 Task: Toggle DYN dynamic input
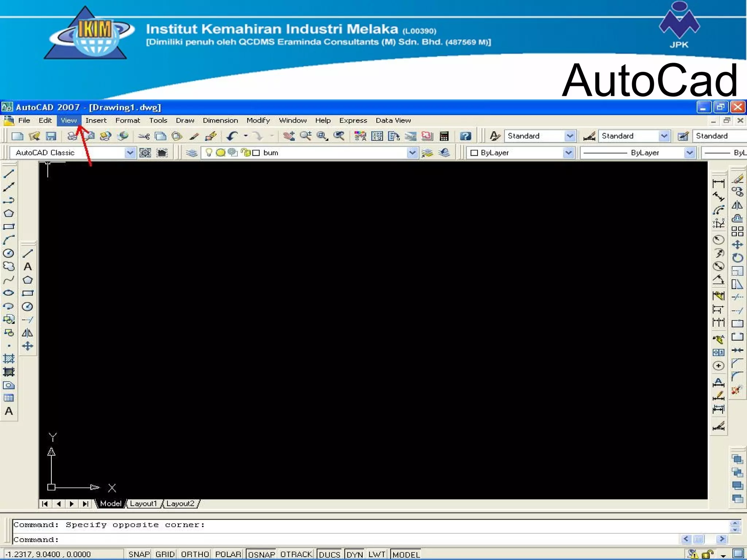(x=355, y=555)
